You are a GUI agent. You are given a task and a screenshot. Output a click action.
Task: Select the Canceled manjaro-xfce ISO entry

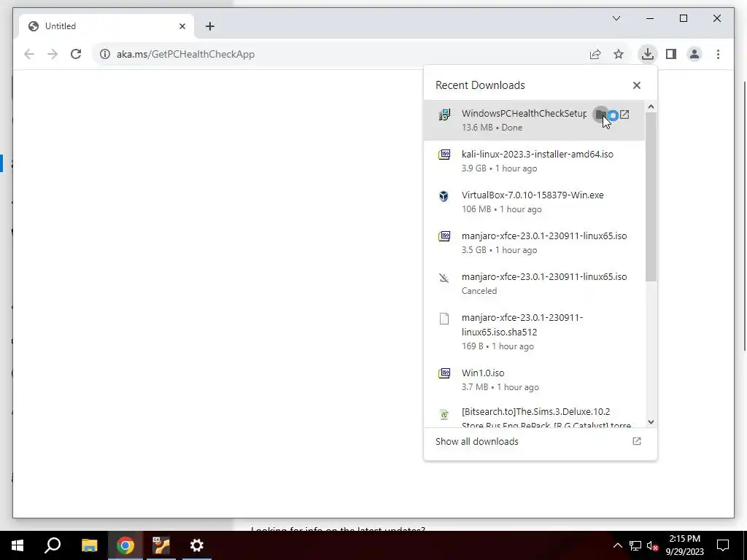coord(534,284)
